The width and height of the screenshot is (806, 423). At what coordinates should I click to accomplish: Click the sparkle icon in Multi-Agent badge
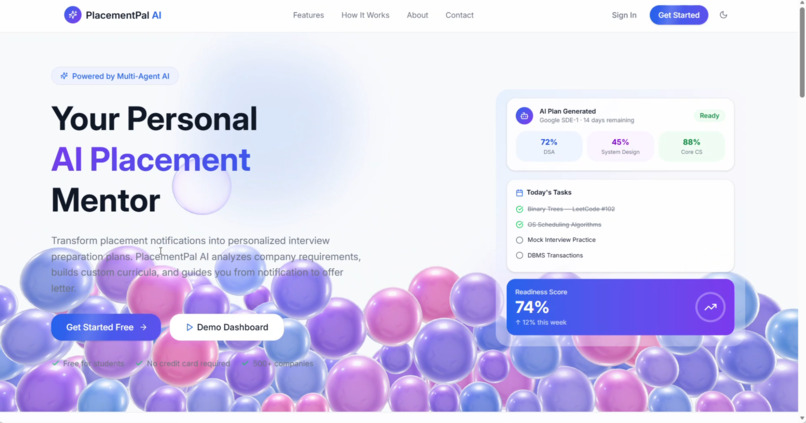(64, 76)
